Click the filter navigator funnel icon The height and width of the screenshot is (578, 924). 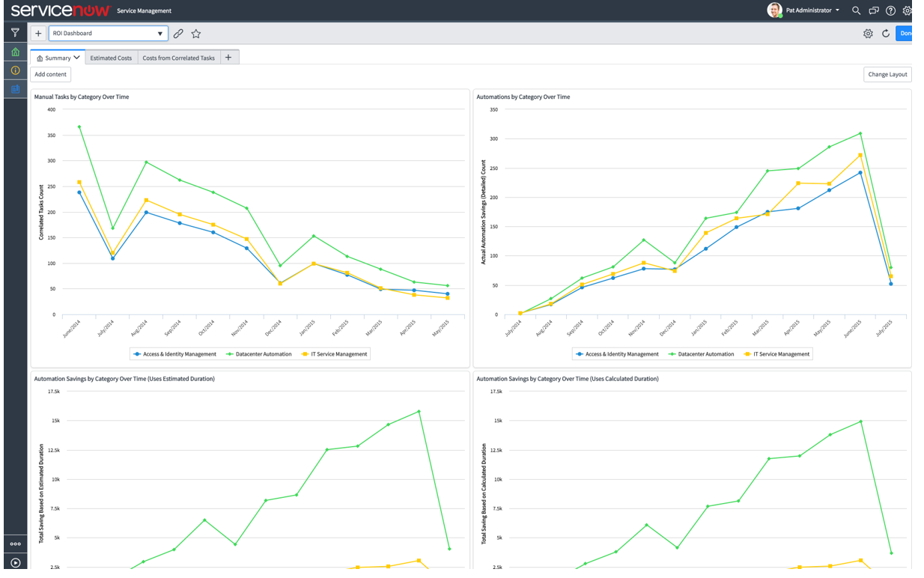15,33
